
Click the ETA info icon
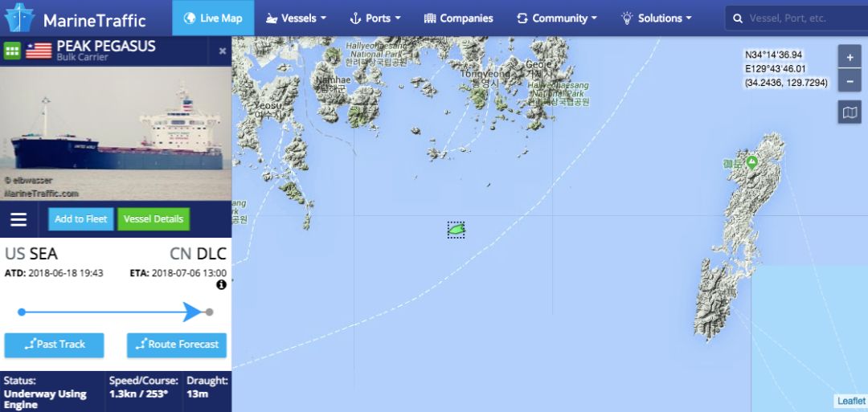point(222,284)
